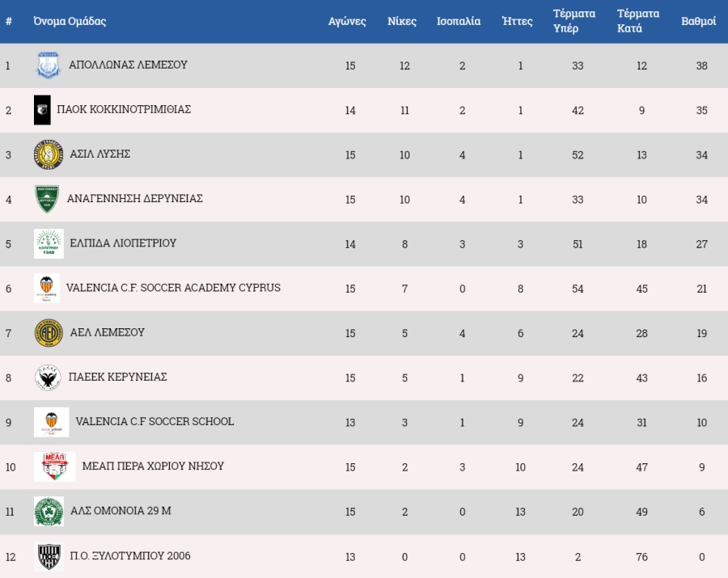Screen dimensions: 728x578
Task: Click ΑΠΟΛΛΩΝΑΣ ΛΕΜΕΣΟΥ wins value 12
Action: coord(405,65)
